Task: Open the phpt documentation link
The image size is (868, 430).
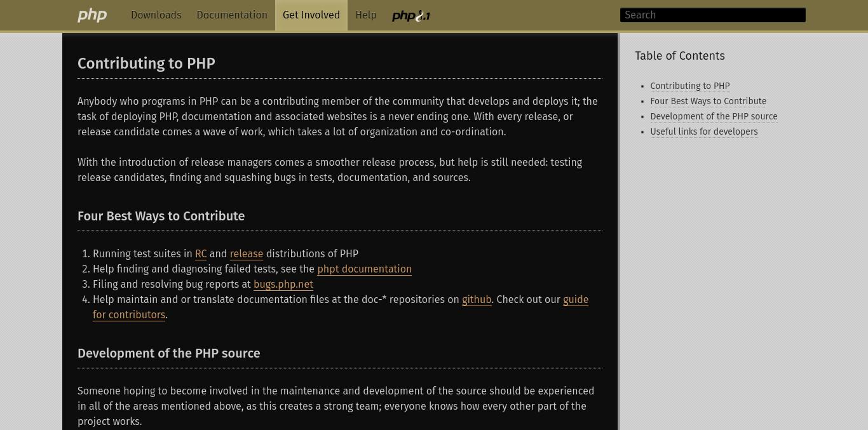Action: [365, 269]
